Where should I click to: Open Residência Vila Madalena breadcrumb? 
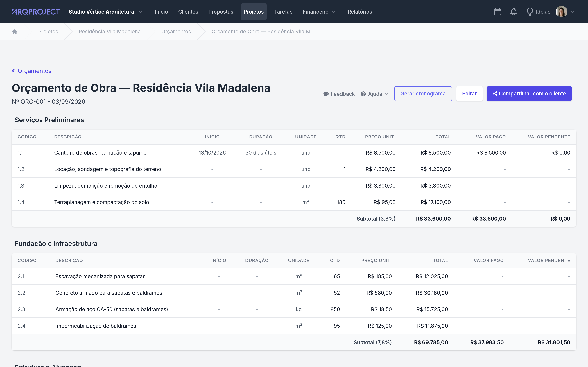click(x=110, y=32)
